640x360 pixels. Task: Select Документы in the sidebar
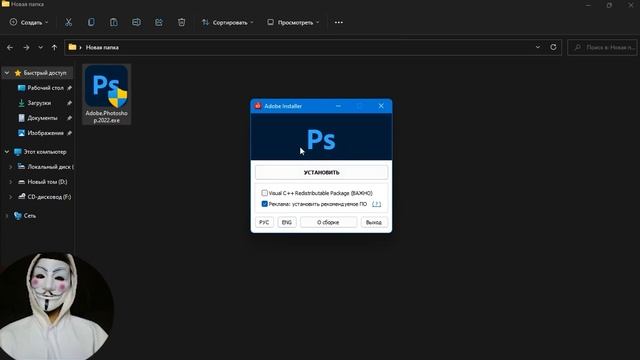(42, 118)
